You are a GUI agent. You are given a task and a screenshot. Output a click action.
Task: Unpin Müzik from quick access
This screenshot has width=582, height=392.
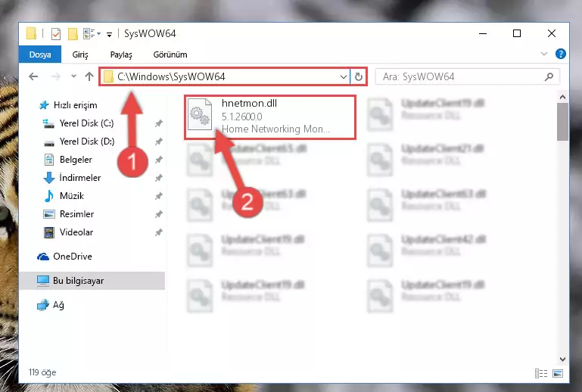click(159, 196)
